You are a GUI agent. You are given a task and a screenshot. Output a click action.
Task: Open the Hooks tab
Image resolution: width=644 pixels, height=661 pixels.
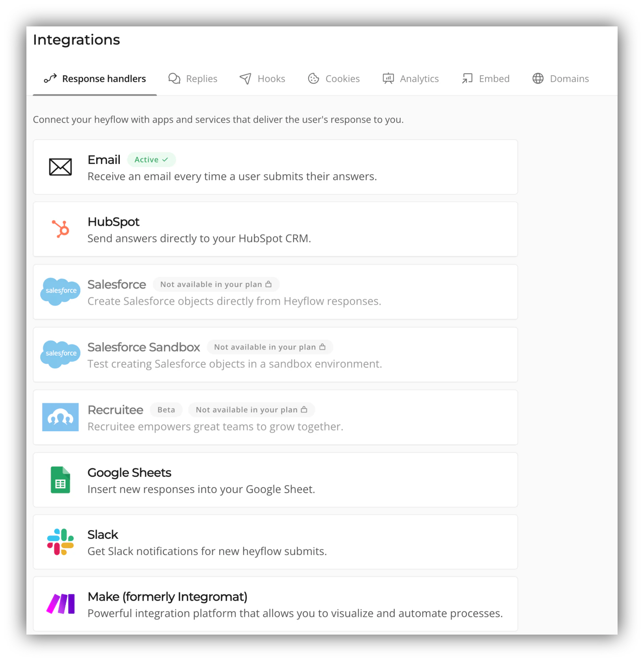[262, 79]
